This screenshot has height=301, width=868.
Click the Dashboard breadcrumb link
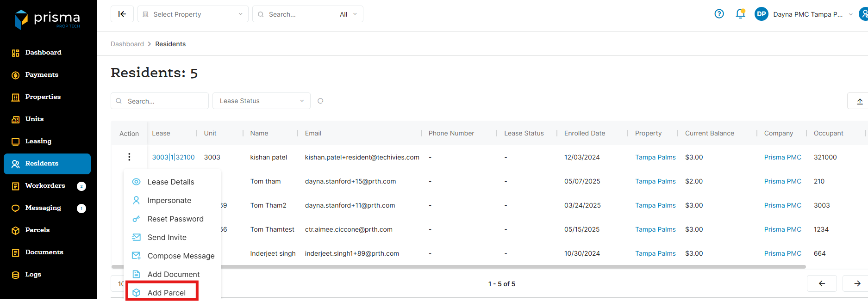coord(127,44)
